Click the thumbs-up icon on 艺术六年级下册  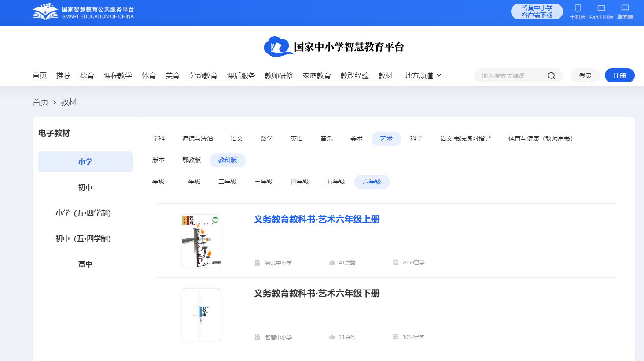332,336
